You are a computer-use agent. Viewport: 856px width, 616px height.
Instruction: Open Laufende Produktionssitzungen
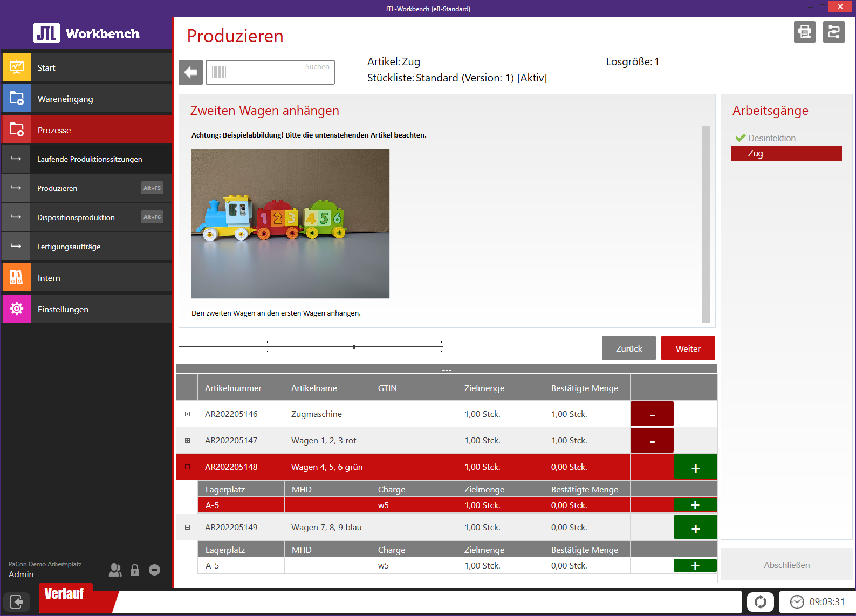coord(87,159)
